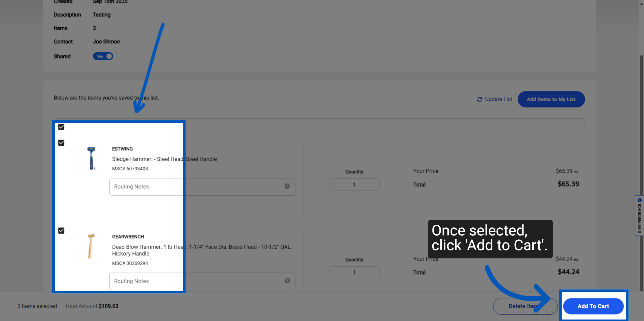644x321 pixels.
Task: Open the Give Feedback side tab
Action: [639, 216]
